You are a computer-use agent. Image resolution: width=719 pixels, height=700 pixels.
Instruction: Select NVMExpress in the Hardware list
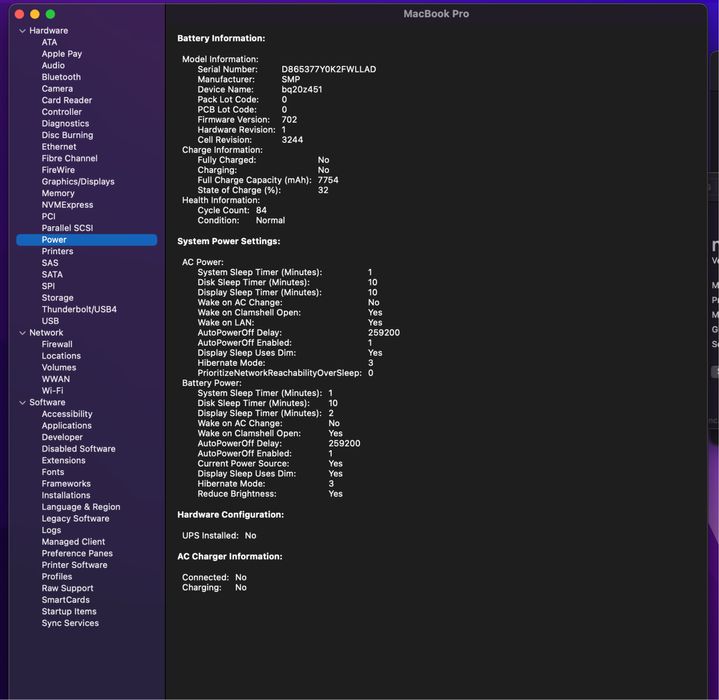coord(67,205)
